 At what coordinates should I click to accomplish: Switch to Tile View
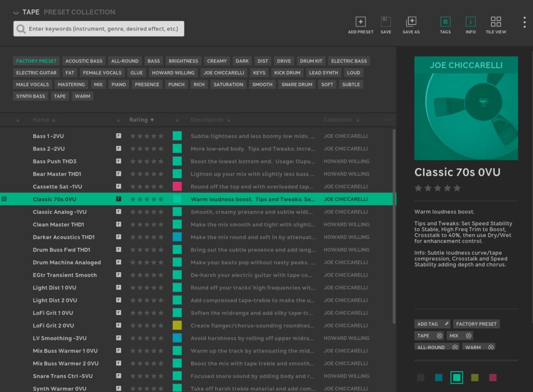pos(496,22)
